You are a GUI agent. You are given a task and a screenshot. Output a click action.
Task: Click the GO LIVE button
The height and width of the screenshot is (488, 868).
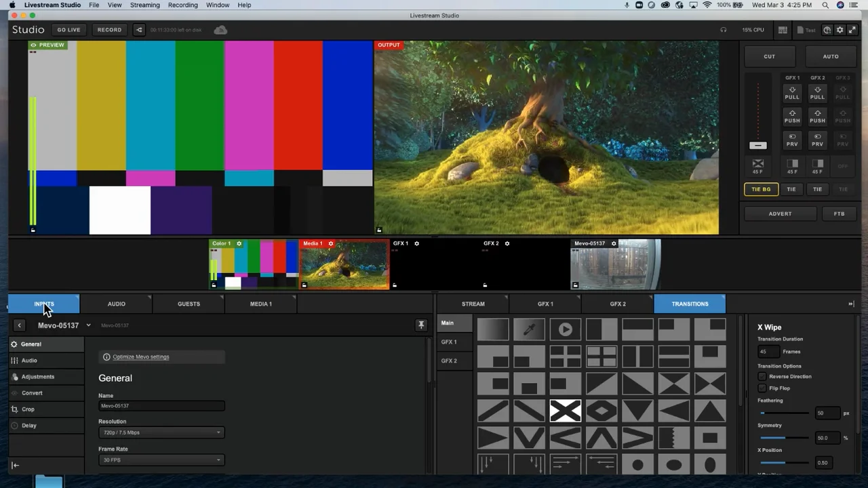pos(68,30)
